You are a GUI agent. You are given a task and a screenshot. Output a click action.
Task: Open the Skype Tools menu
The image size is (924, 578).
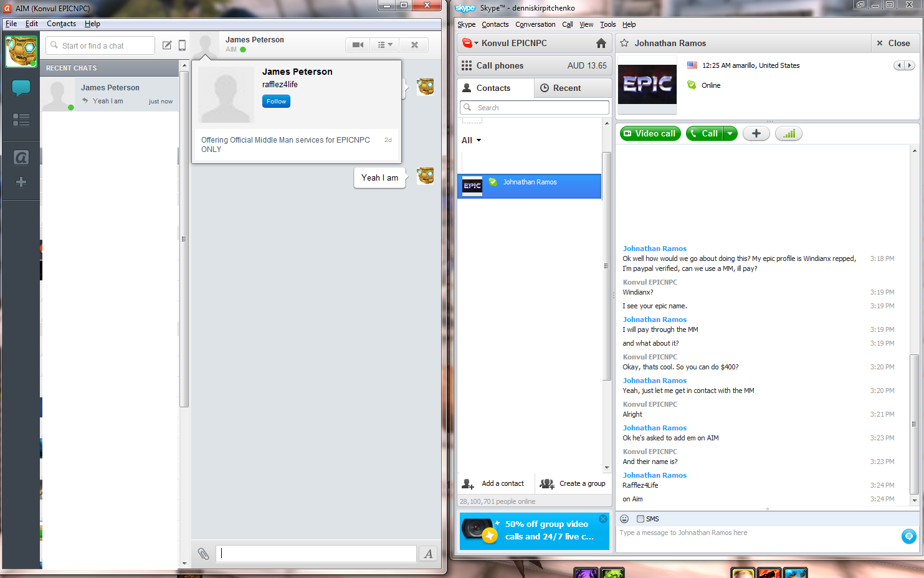point(607,24)
